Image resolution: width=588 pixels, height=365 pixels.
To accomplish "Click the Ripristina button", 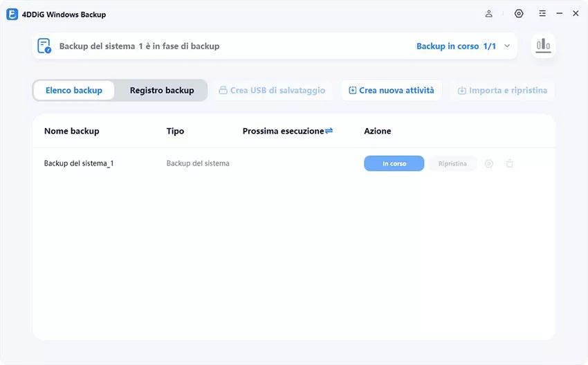I will click(x=452, y=163).
